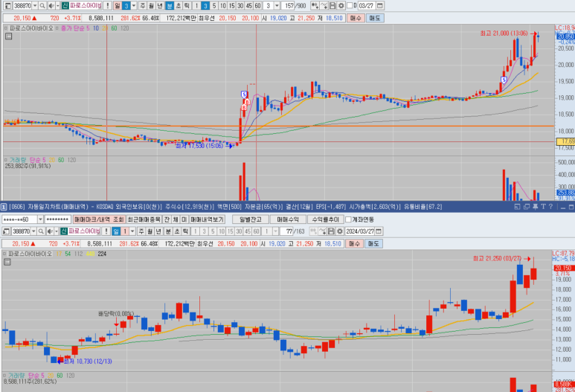575x392 pixels.
Task: Open stock search in 3-minute chart toolbar
Action: pyautogui.click(x=42, y=6)
